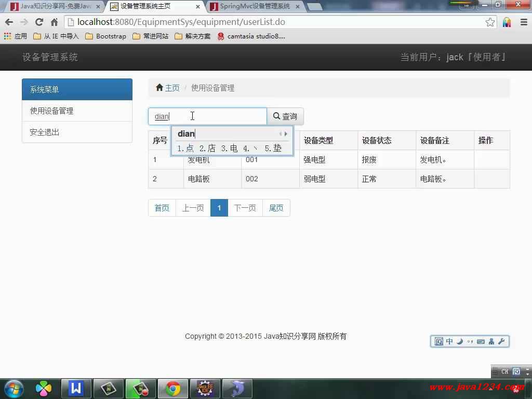
Task: Open IME settings wrench icon
Action: [501, 341]
